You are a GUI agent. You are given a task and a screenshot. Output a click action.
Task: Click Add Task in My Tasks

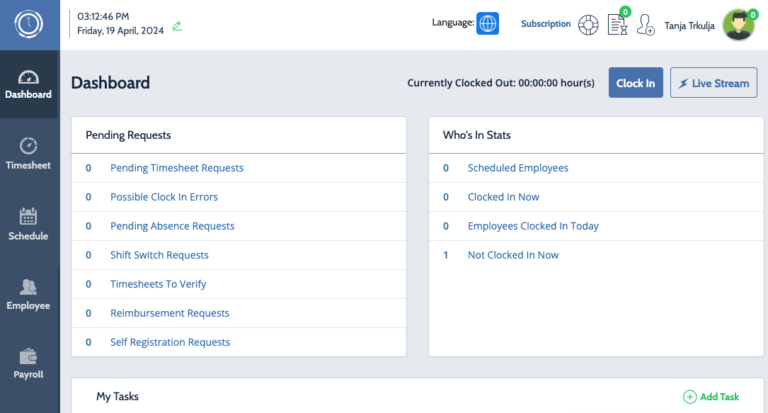[x=711, y=397]
